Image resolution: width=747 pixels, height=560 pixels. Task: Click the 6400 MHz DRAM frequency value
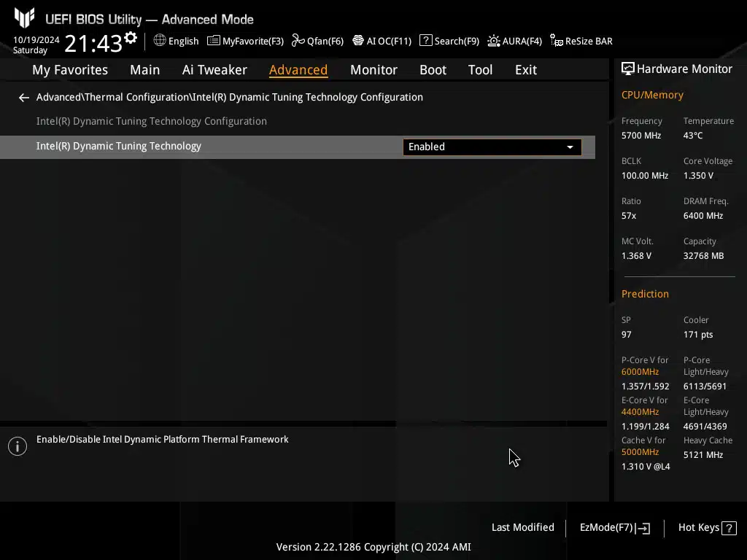pyautogui.click(x=703, y=216)
